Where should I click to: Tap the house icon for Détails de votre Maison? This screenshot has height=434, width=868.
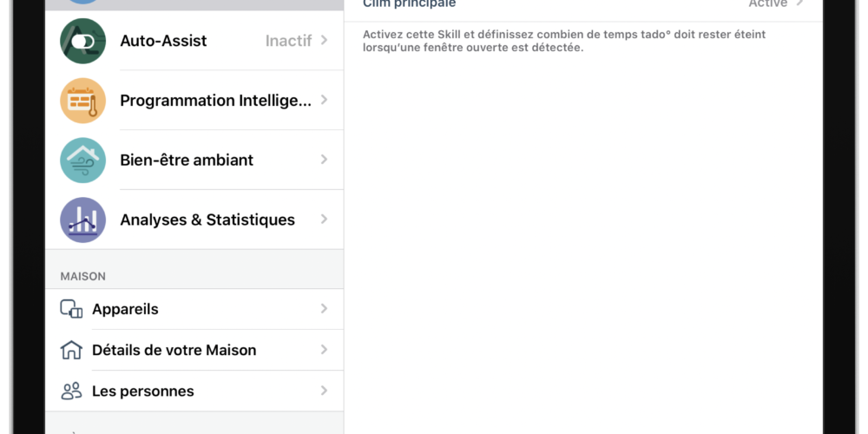pos(71,350)
